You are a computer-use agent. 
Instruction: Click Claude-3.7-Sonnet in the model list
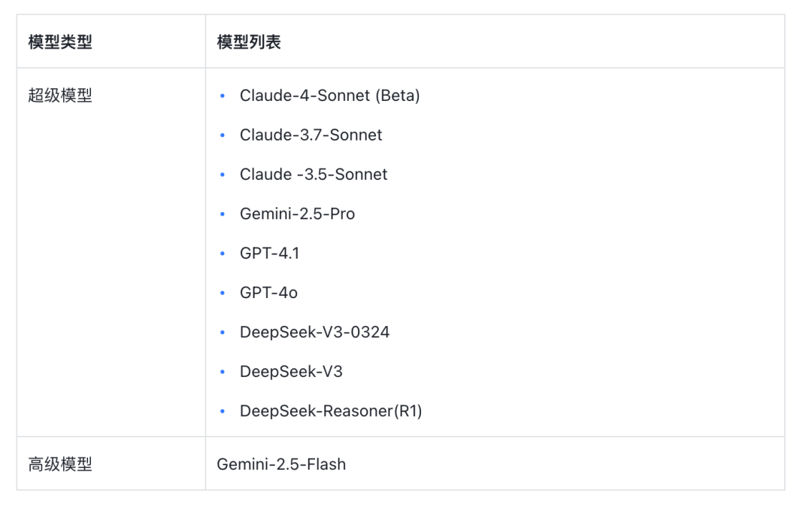pyautogui.click(x=311, y=135)
